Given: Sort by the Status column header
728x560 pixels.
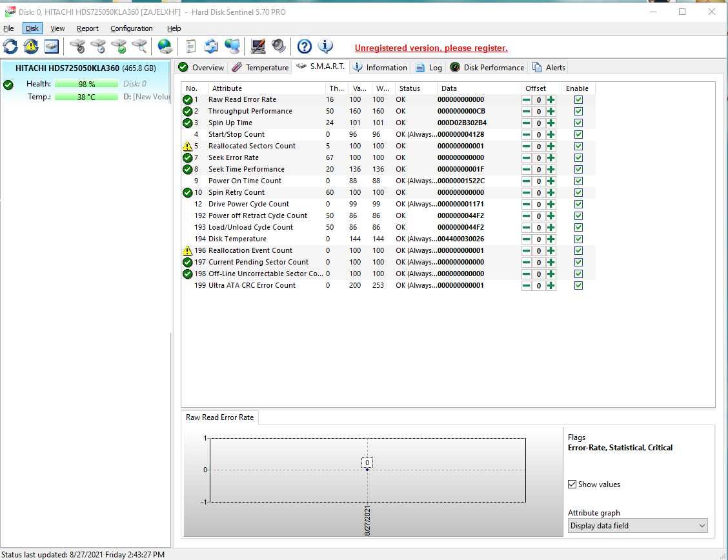Looking at the screenshot, I should [416, 88].
